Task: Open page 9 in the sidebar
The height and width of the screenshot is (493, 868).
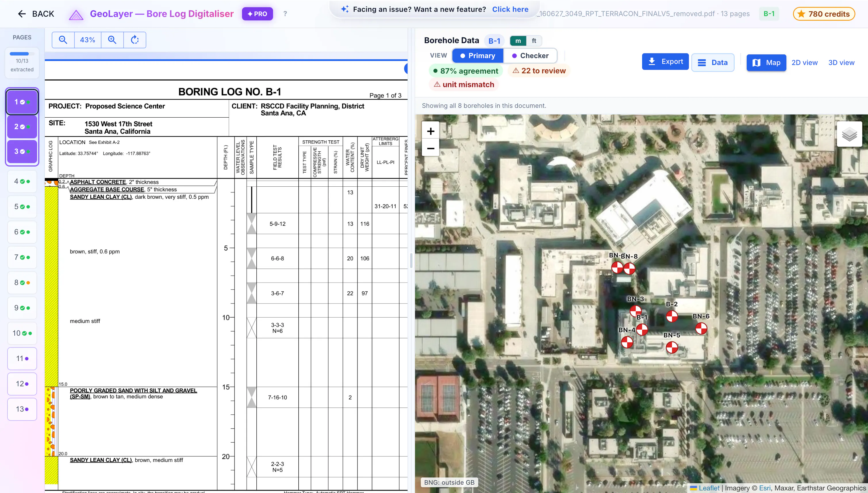Action: coord(22,308)
